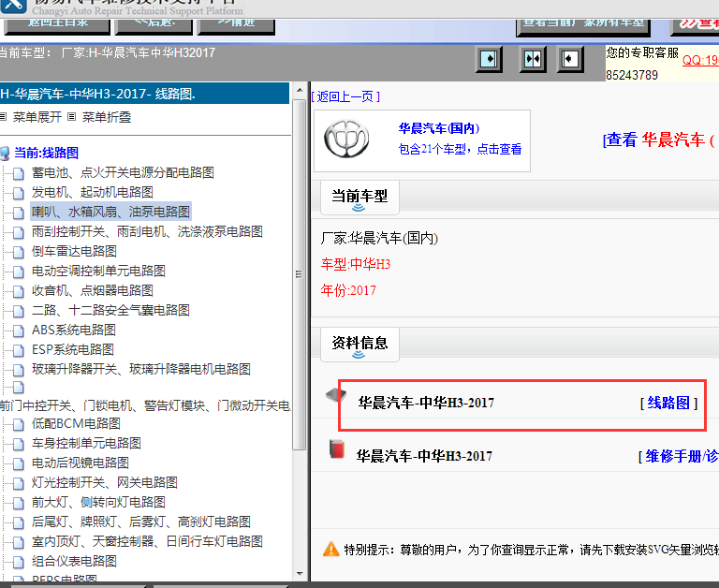Click document icon beside 倒车雷达电路图
This screenshot has width=719, height=588.
(19, 252)
